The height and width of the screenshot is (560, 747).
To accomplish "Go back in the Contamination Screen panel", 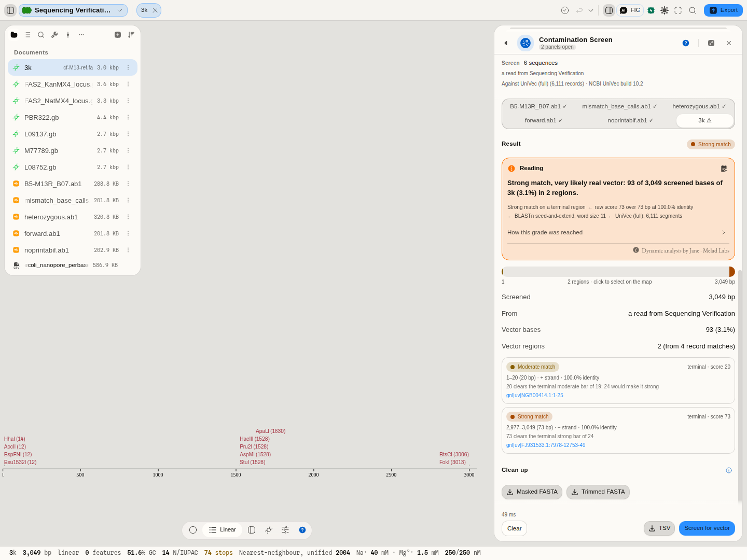I will coord(506,43).
